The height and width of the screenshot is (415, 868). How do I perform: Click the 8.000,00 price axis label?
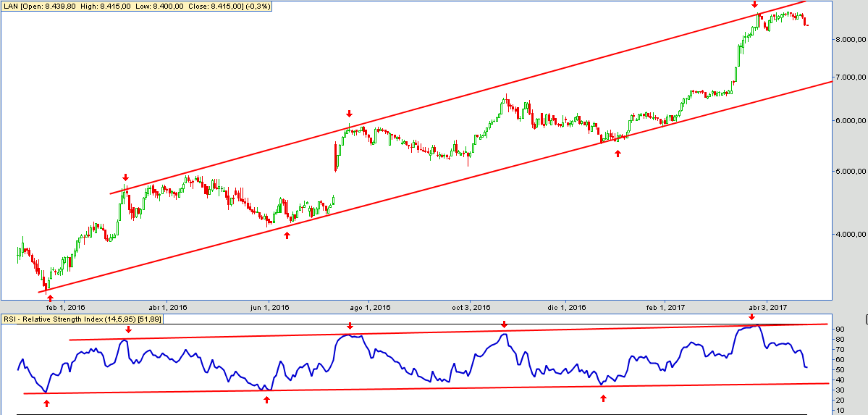click(x=848, y=40)
